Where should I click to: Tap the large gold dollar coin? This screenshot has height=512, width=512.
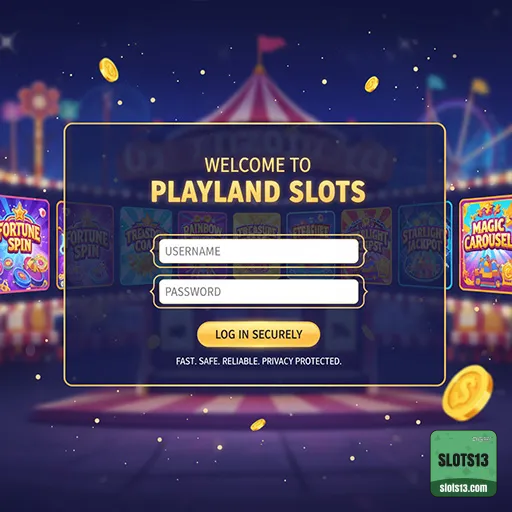[468, 393]
